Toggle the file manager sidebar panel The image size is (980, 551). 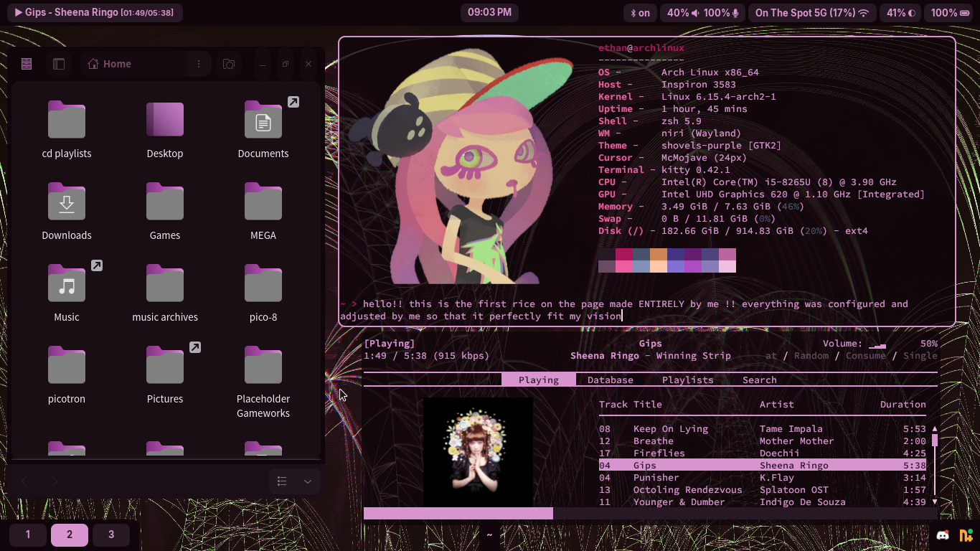click(59, 64)
